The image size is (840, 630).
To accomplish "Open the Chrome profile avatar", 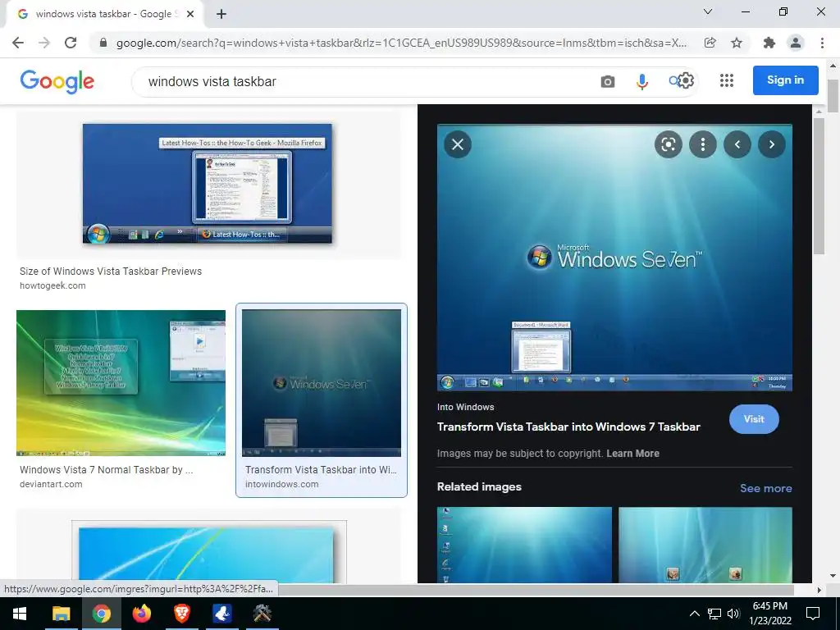I will 796,43.
